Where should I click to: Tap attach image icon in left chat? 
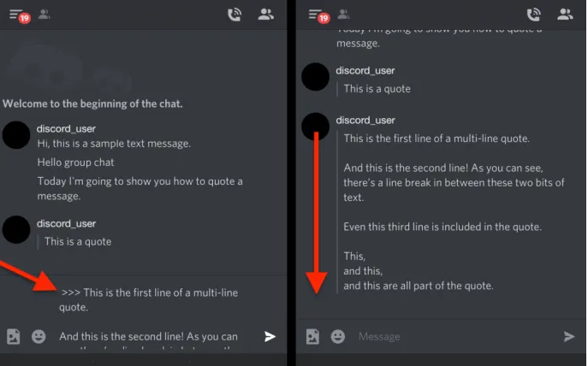pos(13,336)
